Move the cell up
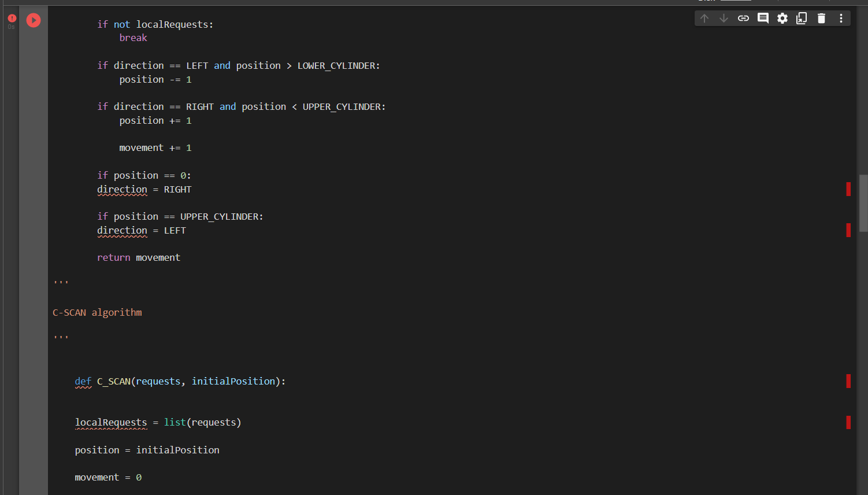The image size is (868, 495). point(704,18)
